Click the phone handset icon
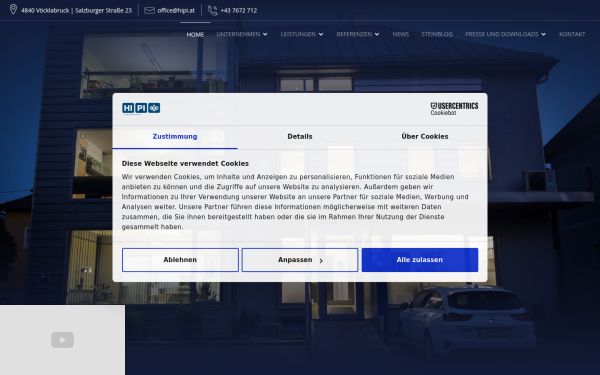This screenshot has height=375, width=600. click(212, 11)
